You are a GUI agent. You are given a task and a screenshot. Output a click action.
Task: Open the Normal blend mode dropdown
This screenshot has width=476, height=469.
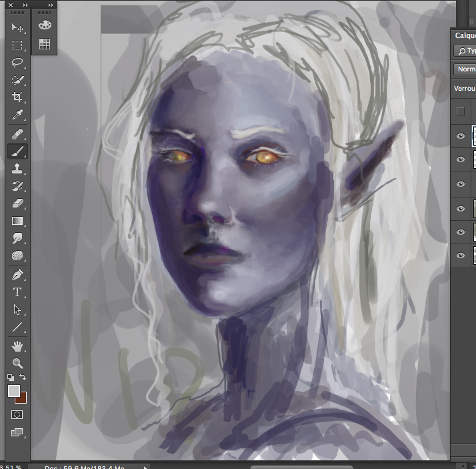465,69
